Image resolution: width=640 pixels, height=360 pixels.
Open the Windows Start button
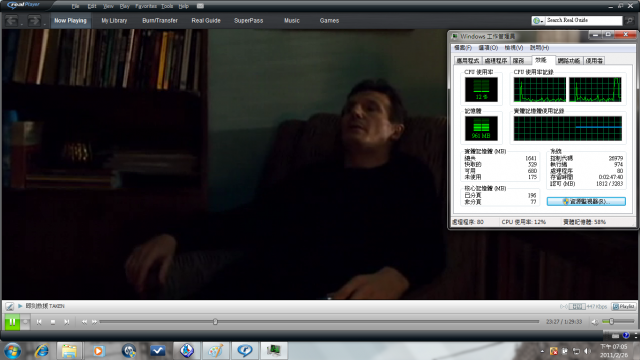[x=12, y=351]
